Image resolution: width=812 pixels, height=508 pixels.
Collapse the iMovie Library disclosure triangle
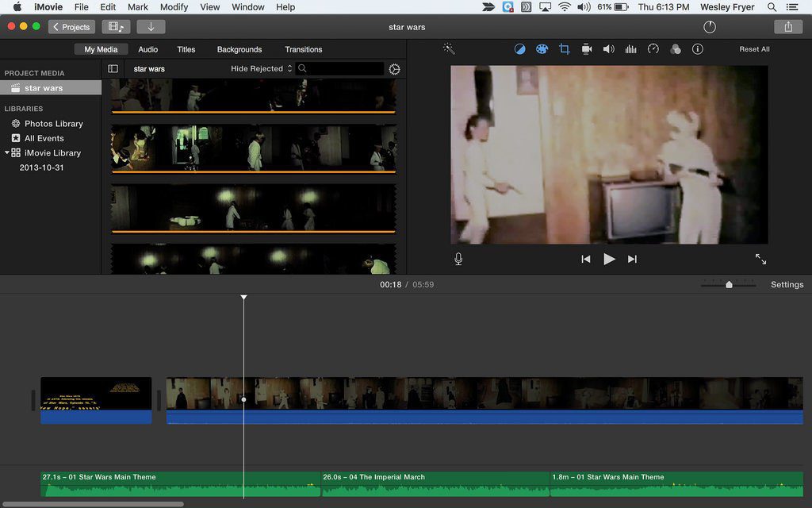(7, 152)
